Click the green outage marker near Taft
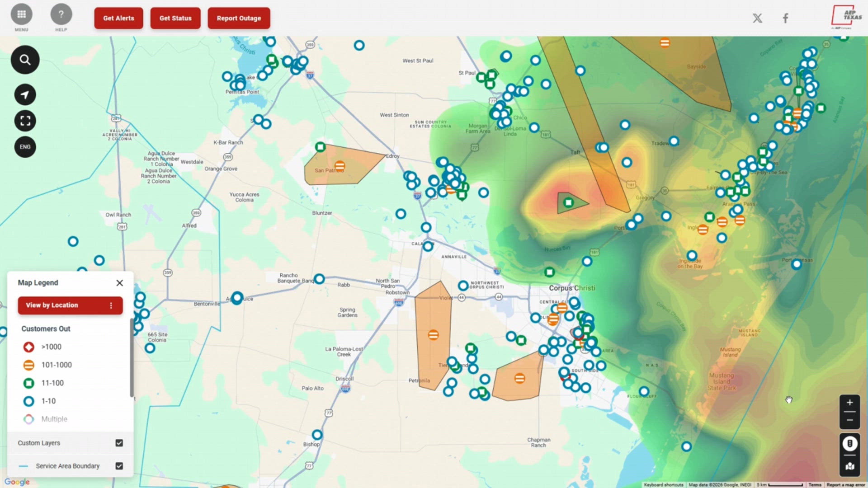 coord(569,203)
